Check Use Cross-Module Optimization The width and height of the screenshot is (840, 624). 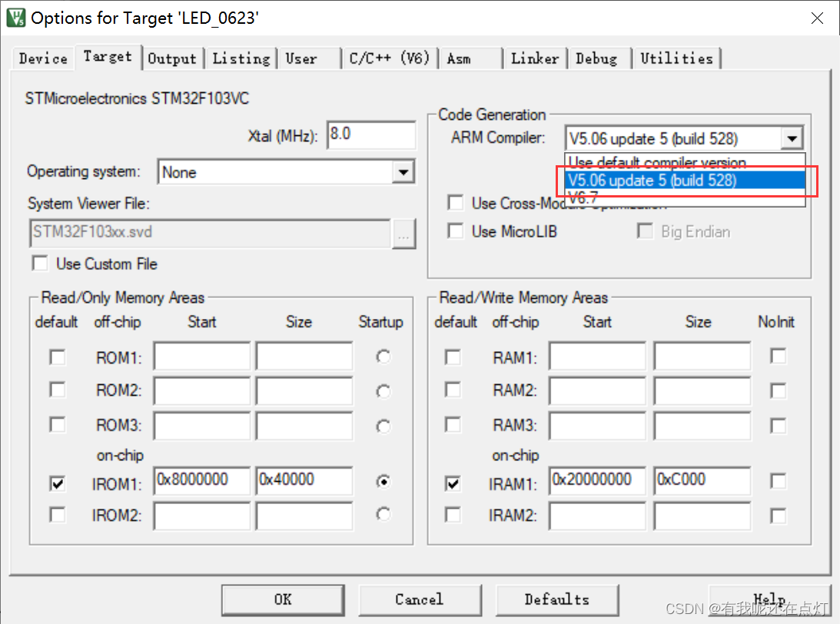point(455,203)
